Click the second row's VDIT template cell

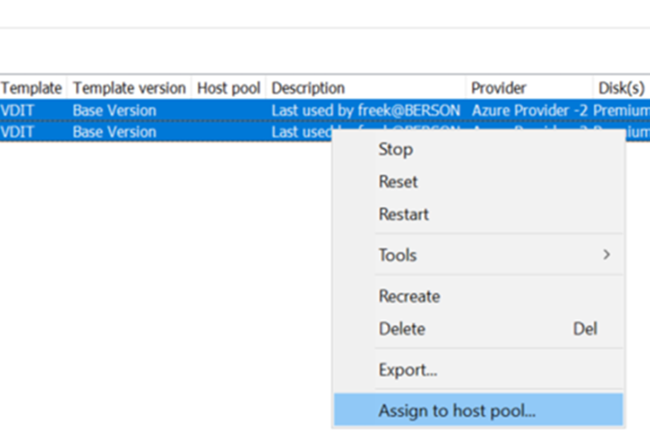tap(17, 132)
